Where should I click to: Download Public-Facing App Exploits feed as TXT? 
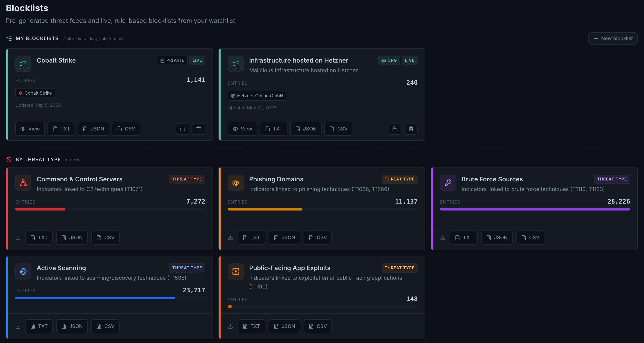coord(251,326)
